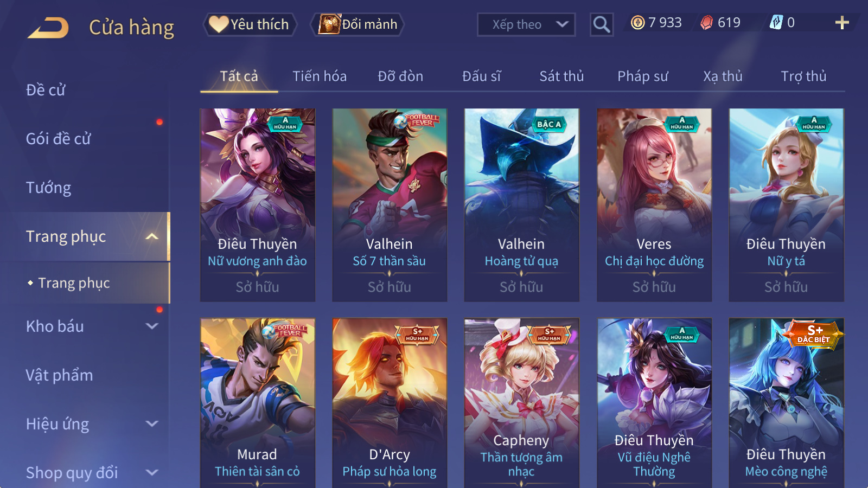The image size is (868, 488).
Task: Tap the gold coin balance icon
Action: 637,22
